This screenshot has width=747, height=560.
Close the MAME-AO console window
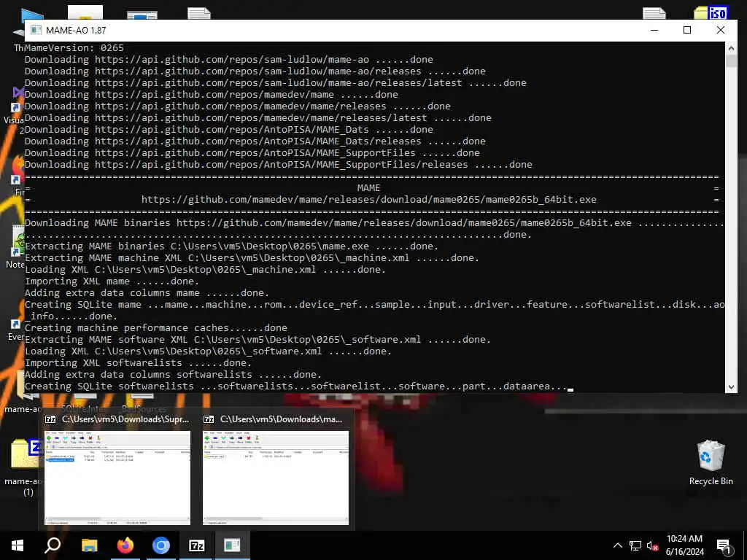coord(720,30)
